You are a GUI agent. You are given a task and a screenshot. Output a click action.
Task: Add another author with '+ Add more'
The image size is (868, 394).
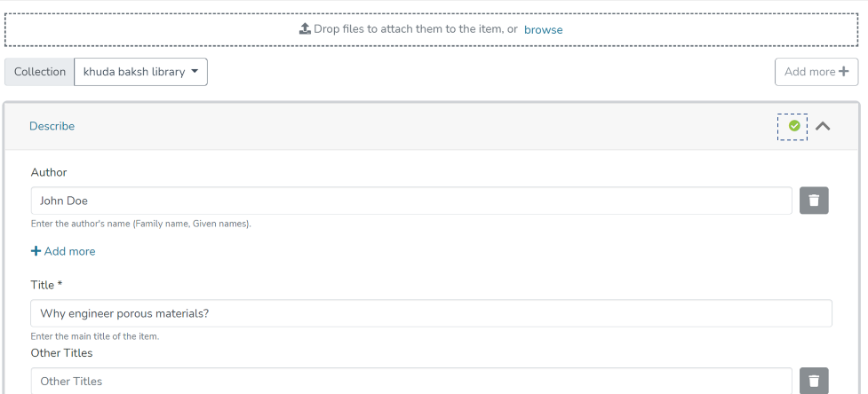pos(63,251)
